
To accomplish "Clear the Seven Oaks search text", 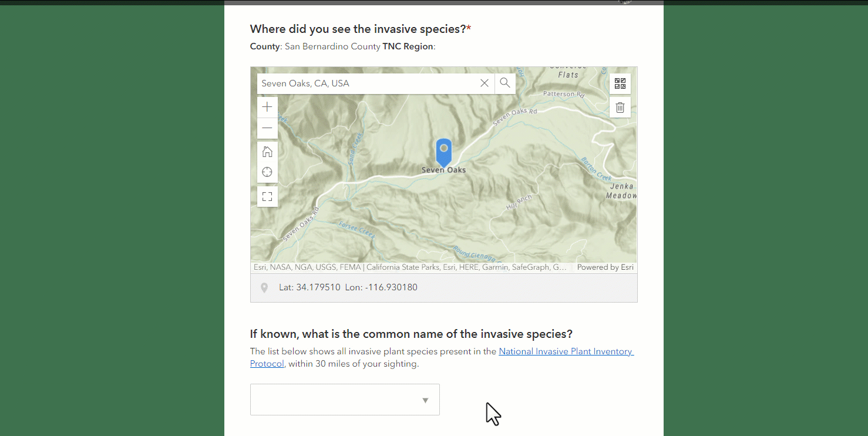I will point(485,83).
